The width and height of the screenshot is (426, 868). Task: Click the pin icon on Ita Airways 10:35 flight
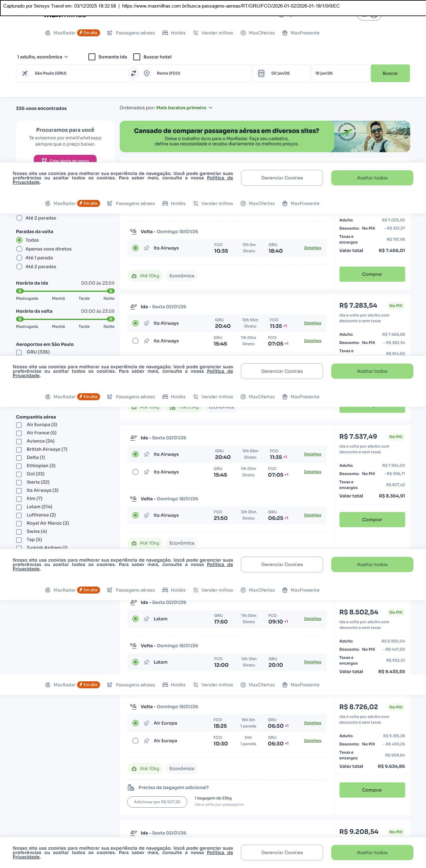click(x=147, y=248)
